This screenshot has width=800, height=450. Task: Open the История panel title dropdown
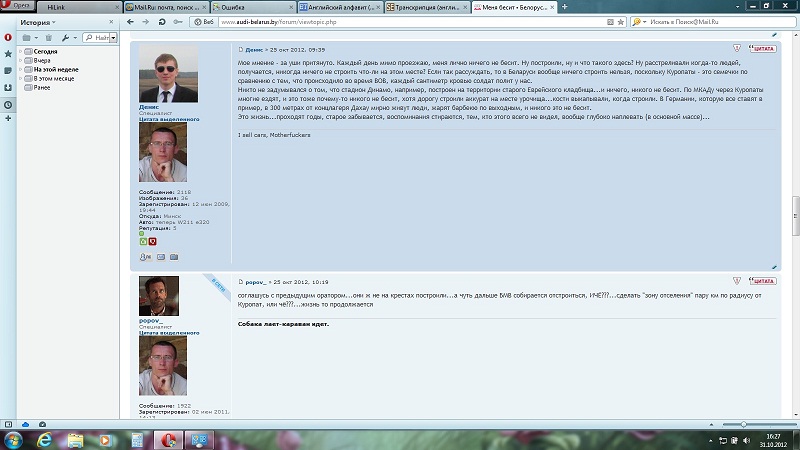click(x=38, y=22)
